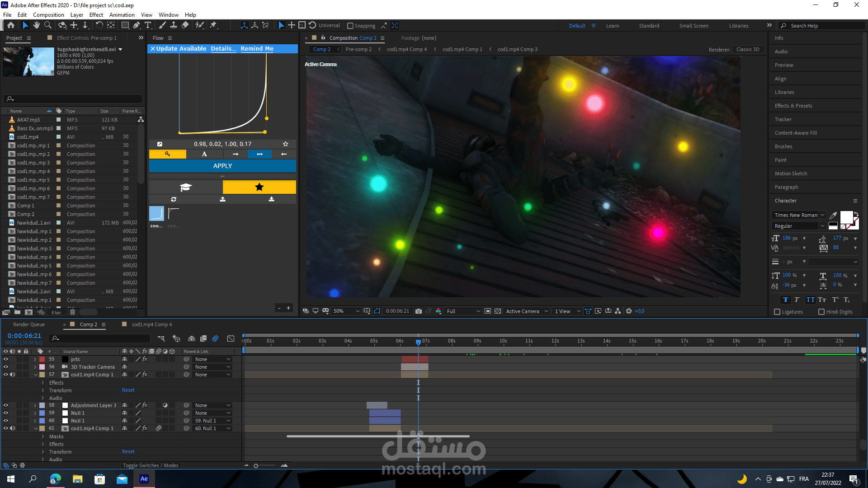Screen dimensions: 868x488
Task: Delete selected project item with trash icon
Action: click(x=72, y=312)
